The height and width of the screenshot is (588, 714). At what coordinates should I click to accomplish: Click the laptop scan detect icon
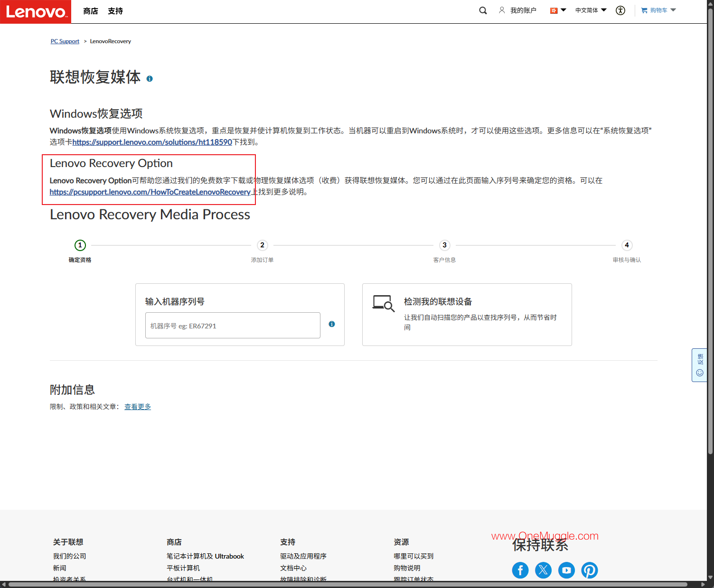pos(384,303)
